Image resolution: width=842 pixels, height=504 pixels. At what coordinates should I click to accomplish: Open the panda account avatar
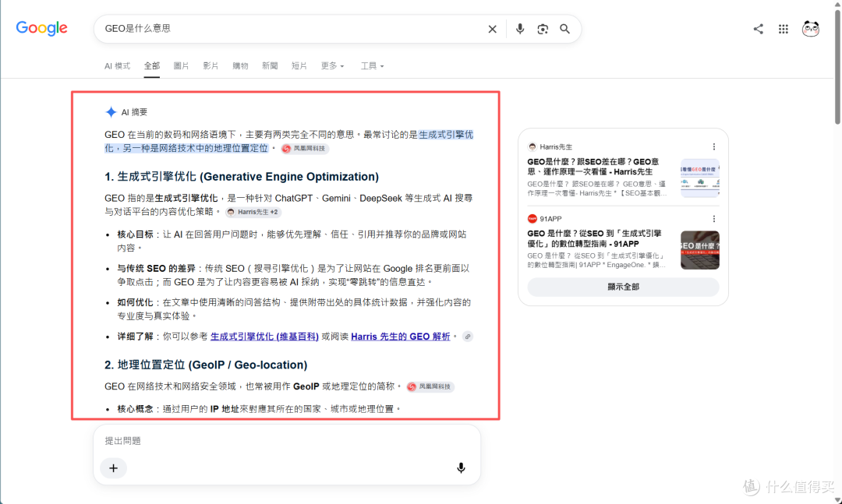811,29
